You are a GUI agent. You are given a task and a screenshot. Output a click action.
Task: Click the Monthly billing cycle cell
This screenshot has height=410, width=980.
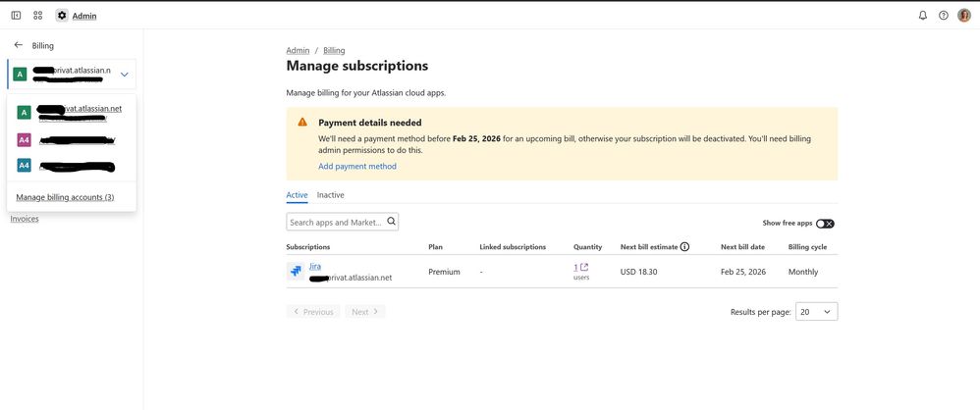pyautogui.click(x=803, y=272)
